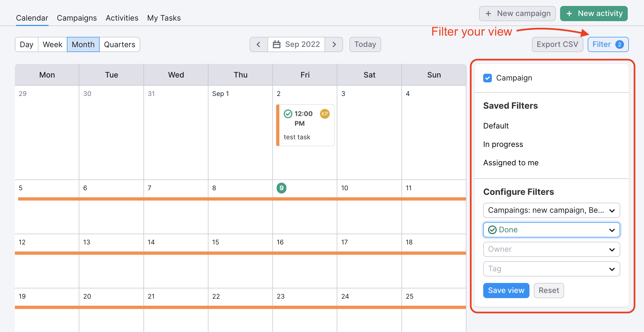Screen dimensions: 644x332
Task: Switch to the Calendar tab
Action: tap(32, 18)
